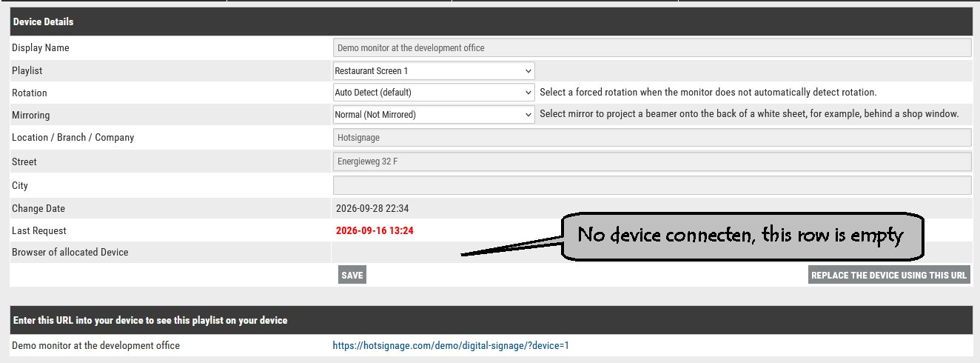980x363 pixels.
Task: Click the Location / Branch / Company field
Action: coord(652,138)
